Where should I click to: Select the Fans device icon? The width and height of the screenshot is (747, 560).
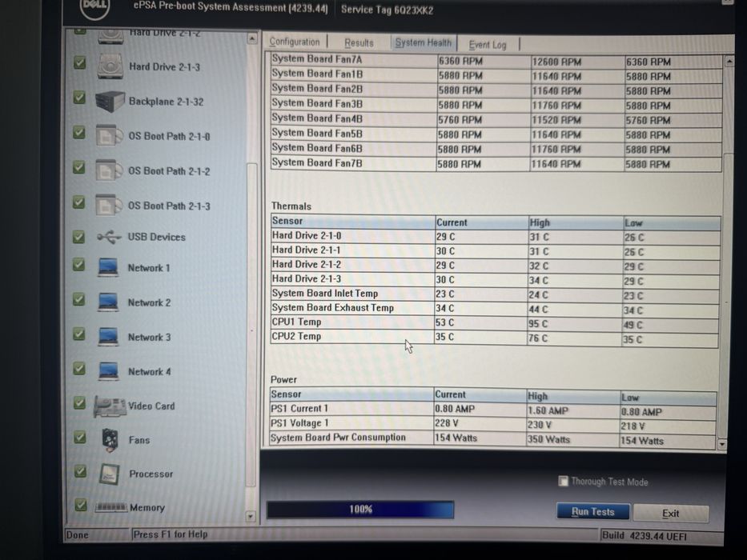110,440
